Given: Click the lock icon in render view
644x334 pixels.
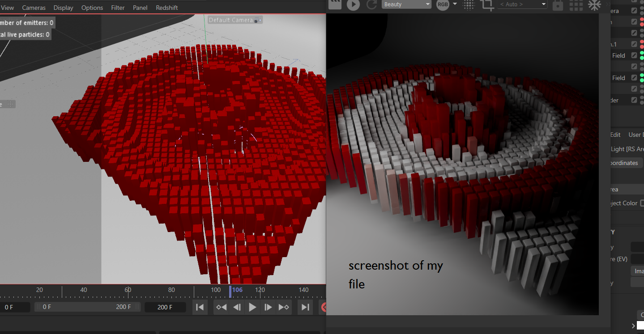Looking at the screenshot, I should click(558, 5).
